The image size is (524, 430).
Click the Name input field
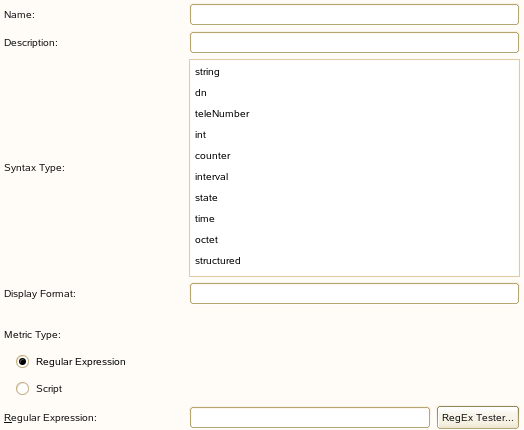coord(354,15)
